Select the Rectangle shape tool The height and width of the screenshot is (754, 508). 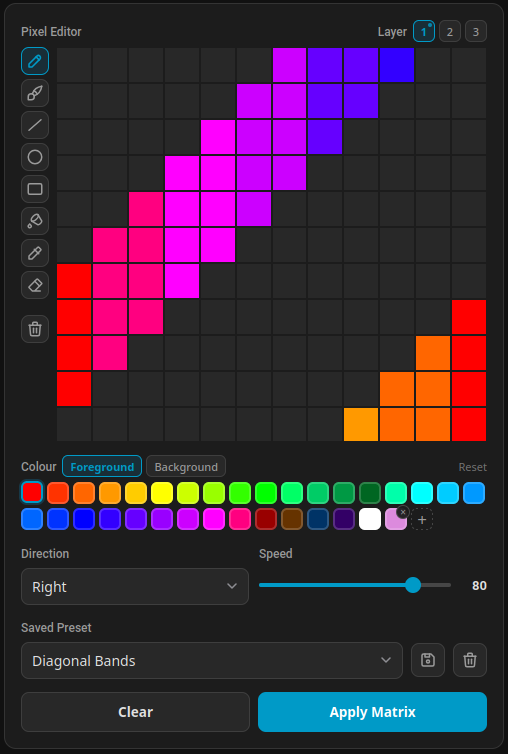coord(35,189)
